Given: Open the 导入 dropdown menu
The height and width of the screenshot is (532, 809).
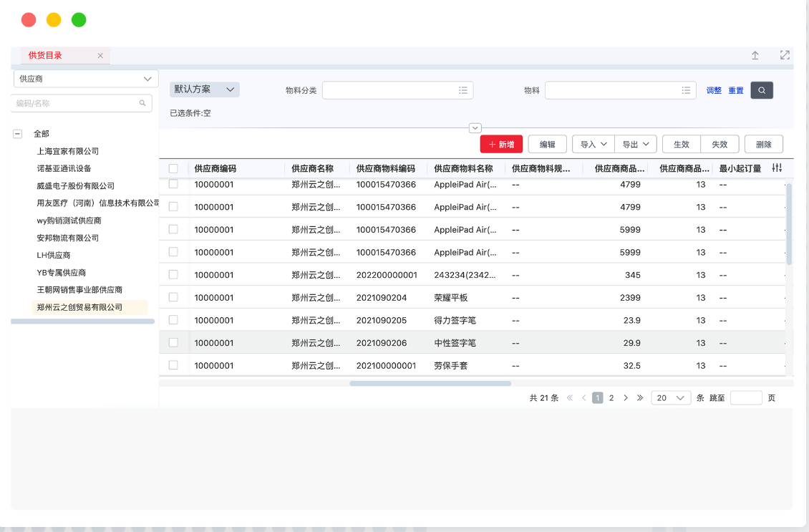Looking at the screenshot, I should pos(594,145).
